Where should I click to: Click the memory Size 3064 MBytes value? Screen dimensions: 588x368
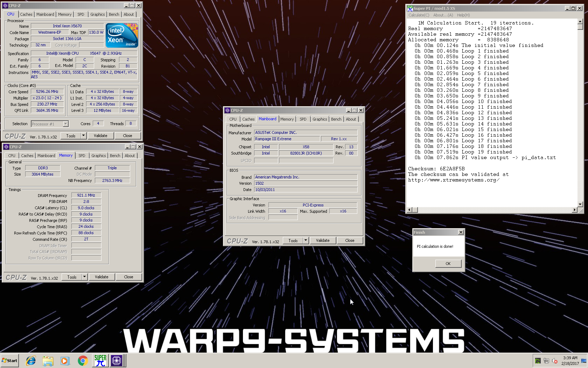(x=43, y=174)
